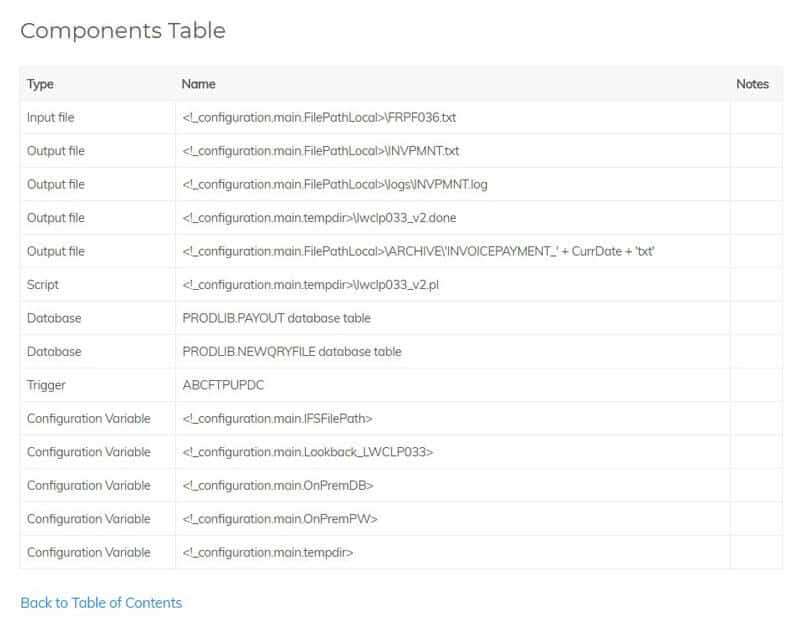
Task: Select the Lookback_LWCLP033 configuration variable
Action: 307,452
